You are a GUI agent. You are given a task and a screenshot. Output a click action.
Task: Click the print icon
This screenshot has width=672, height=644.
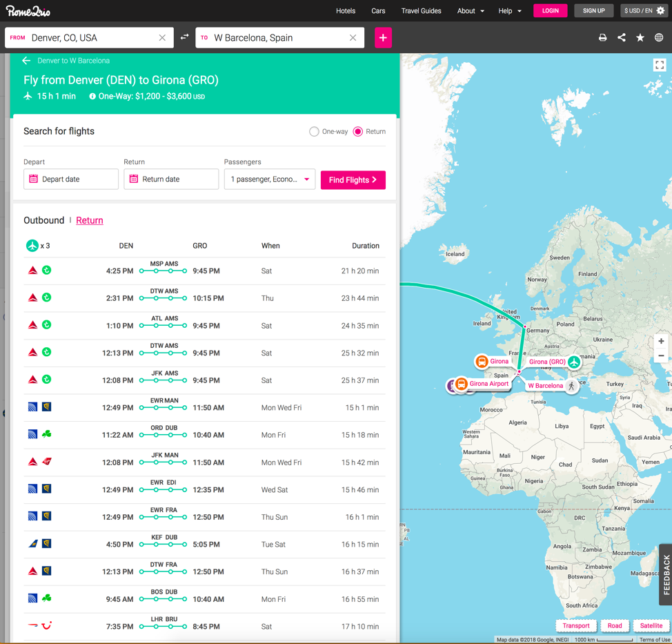point(602,38)
